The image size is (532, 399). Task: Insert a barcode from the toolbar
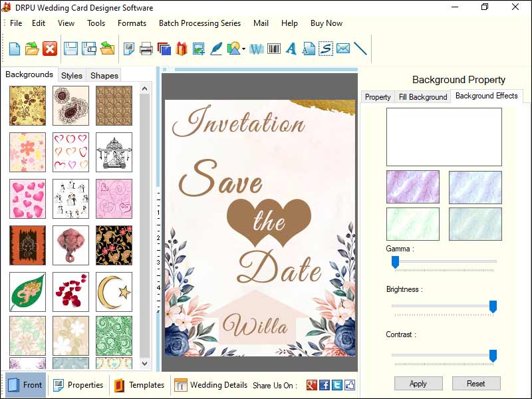[x=274, y=49]
